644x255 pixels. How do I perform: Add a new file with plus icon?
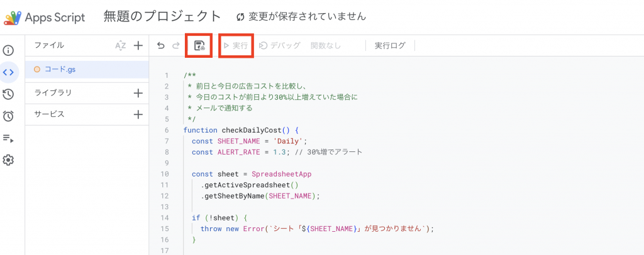(138, 45)
